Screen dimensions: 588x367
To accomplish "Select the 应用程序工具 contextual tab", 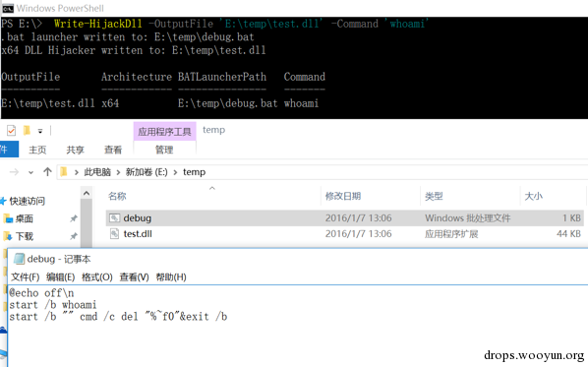I will [x=164, y=131].
